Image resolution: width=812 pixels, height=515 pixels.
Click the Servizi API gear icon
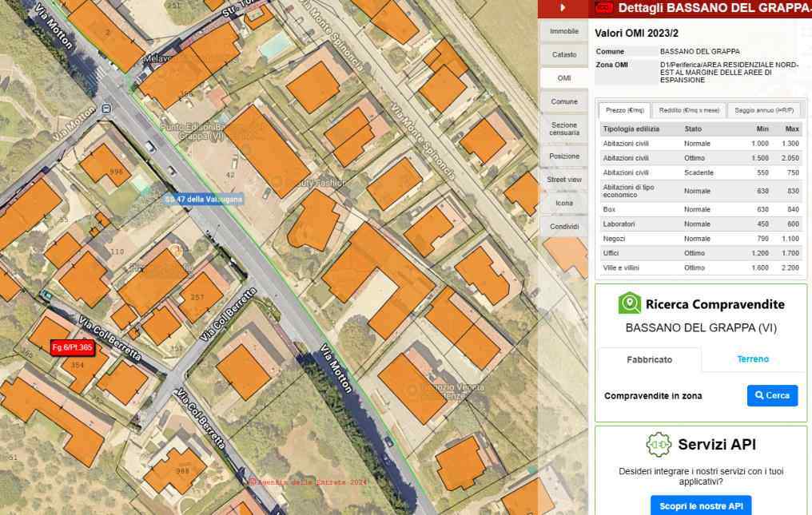click(x=658, y=445)
